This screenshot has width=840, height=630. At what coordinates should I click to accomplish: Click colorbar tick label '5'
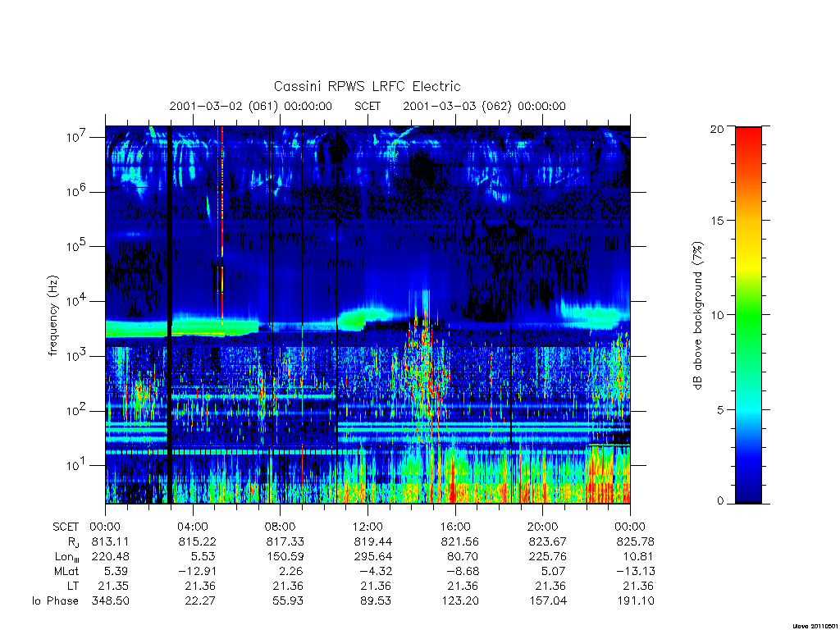pyautogui.click(x=719, y=410)
